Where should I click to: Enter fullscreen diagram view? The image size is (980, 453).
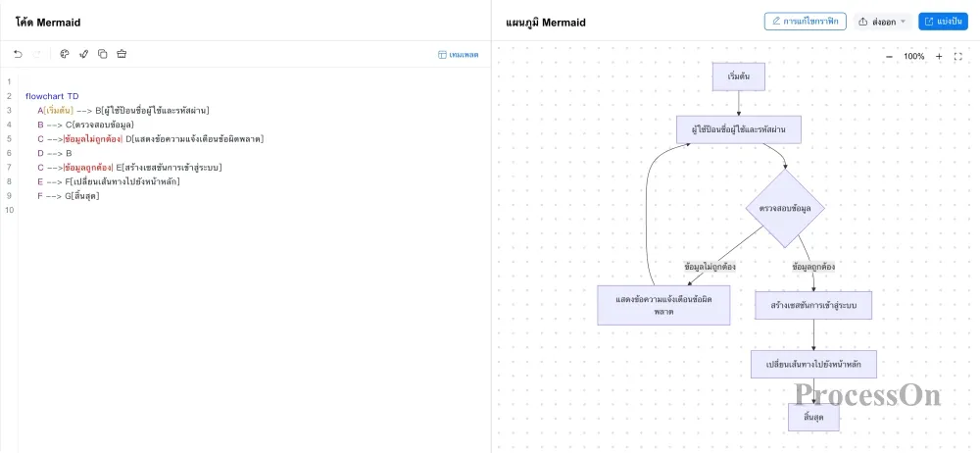click(958, 56)
